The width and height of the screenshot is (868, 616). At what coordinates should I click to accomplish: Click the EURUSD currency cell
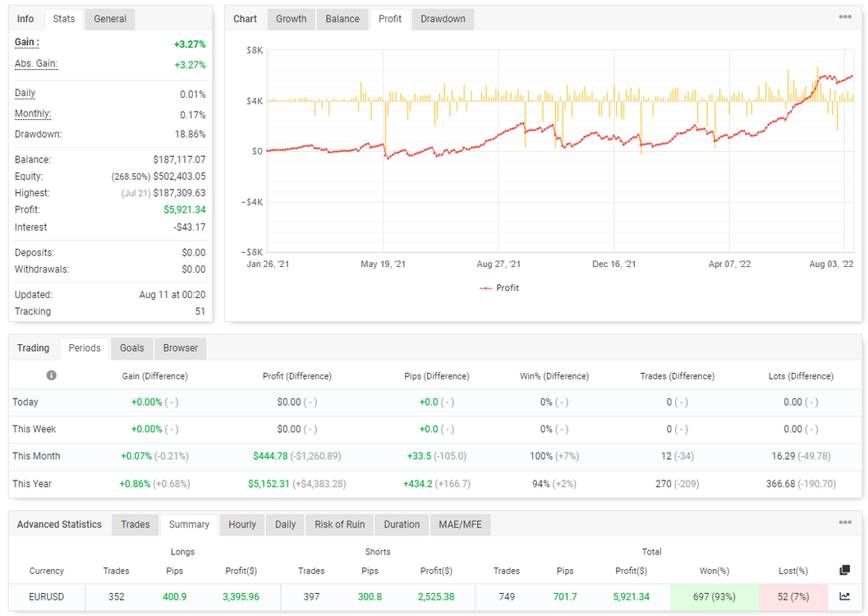pos(47,596)
